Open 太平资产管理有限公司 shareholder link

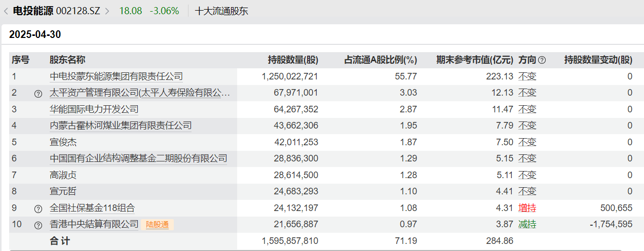(140, 93)
